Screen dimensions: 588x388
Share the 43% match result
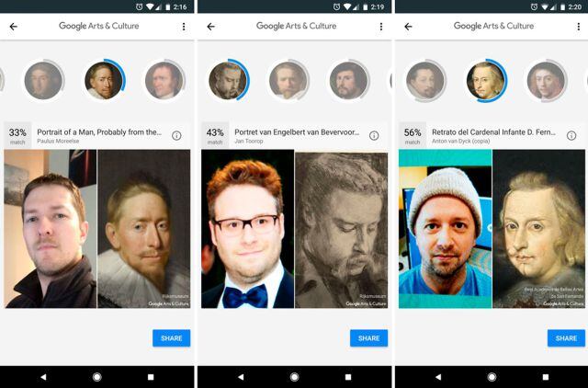point(368,338)
